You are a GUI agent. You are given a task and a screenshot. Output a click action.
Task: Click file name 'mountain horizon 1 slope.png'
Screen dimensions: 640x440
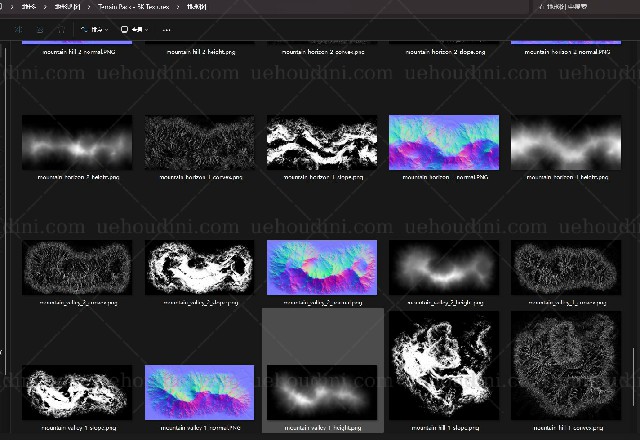(x=323, y=177)
